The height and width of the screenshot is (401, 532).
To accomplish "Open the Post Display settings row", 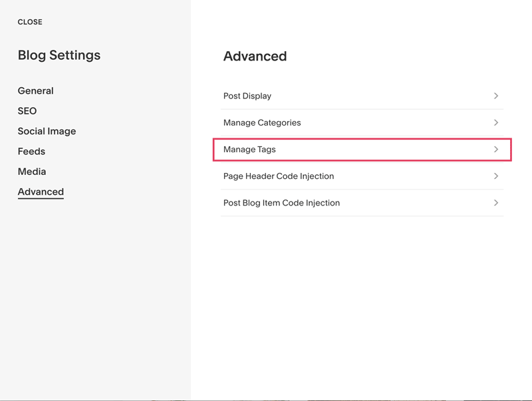I will pyautogui.click(x=362, y=96).
